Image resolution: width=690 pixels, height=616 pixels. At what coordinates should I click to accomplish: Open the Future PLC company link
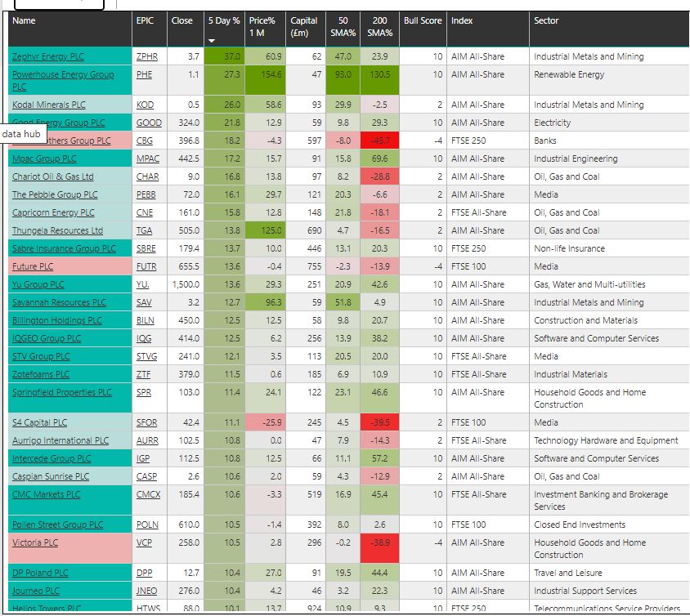33,266
